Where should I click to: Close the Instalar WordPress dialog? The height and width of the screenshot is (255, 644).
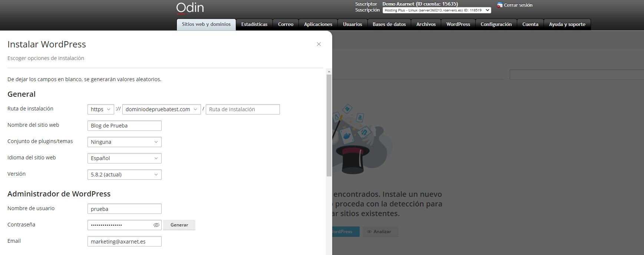coord(318,44)
